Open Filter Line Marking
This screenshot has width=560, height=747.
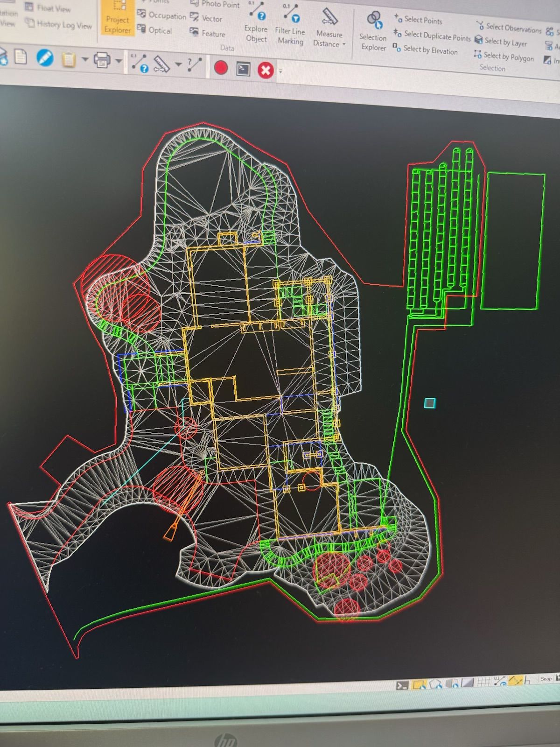click(x=290, y=28)
